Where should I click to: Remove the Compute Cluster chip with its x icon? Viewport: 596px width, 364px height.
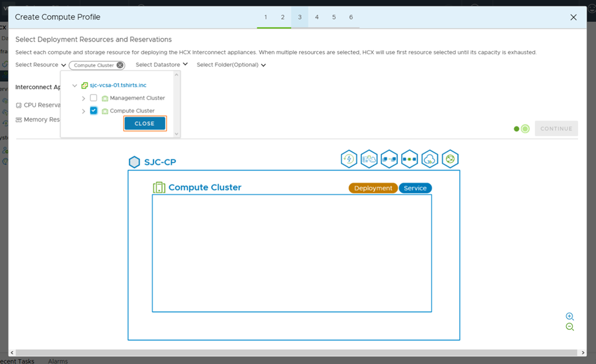click(120, 65)
